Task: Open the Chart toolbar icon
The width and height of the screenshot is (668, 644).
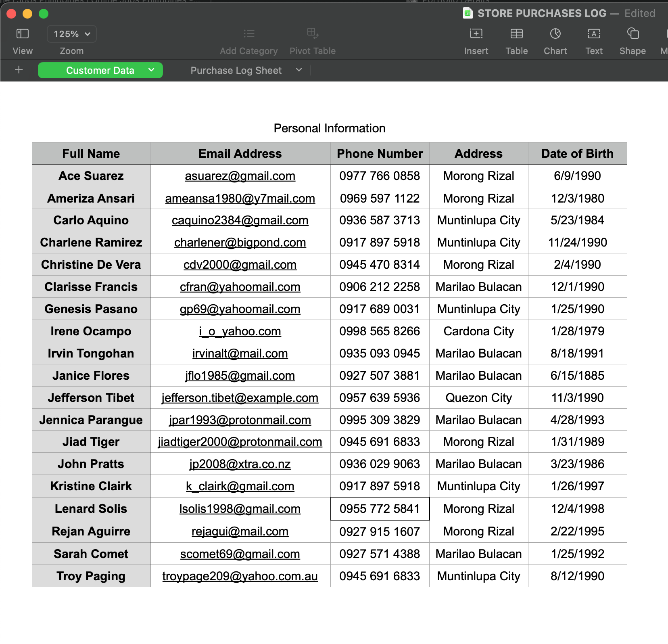Action: tap(555, 34)
